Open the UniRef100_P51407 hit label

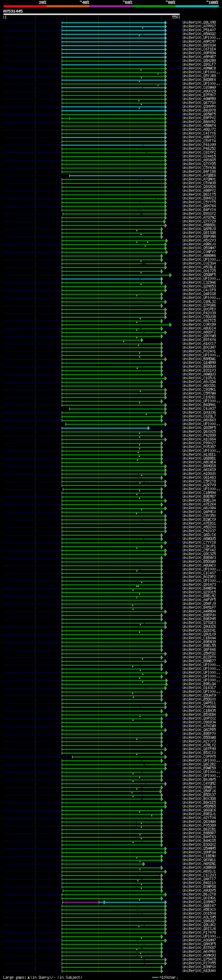[199, 30]
